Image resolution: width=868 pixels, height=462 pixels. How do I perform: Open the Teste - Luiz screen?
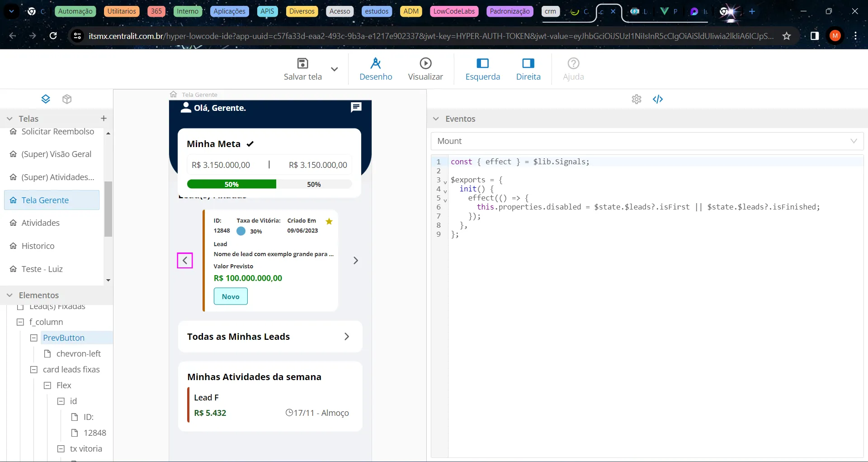[52, 269]
